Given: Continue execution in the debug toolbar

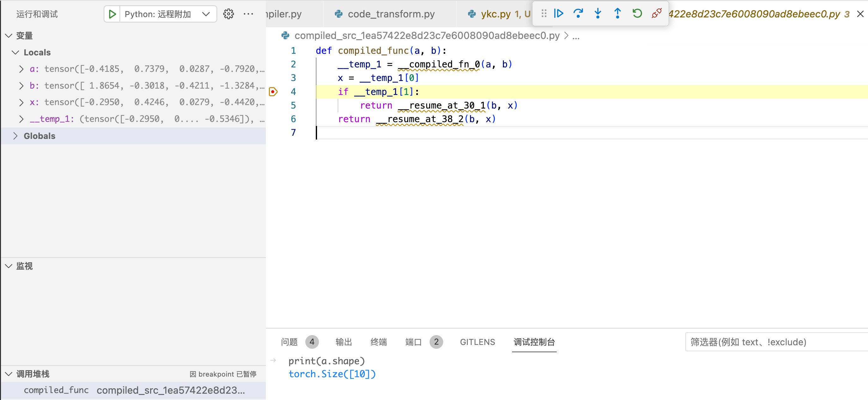Looking at the screenshot, I should pyautogui.click(x=558, y=14).
